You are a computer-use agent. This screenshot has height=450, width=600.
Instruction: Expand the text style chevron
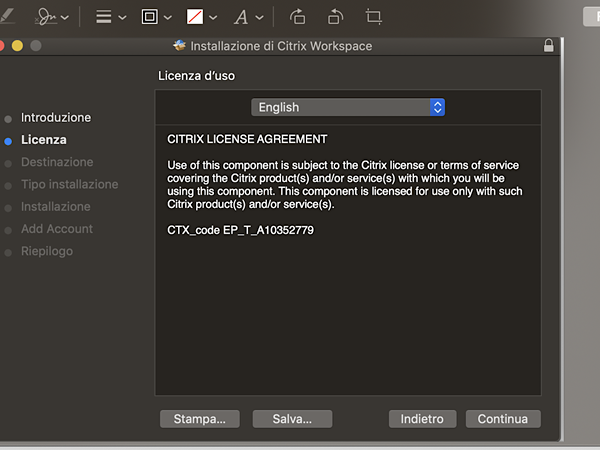coord(260,18)
